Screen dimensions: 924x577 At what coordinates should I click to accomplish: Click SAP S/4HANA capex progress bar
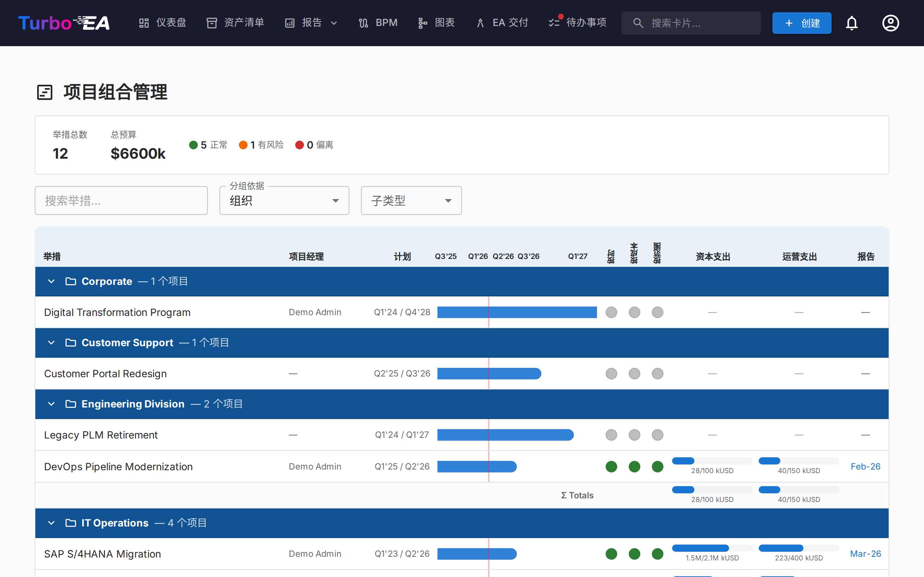pyautogui.click(x=712, y=549)
